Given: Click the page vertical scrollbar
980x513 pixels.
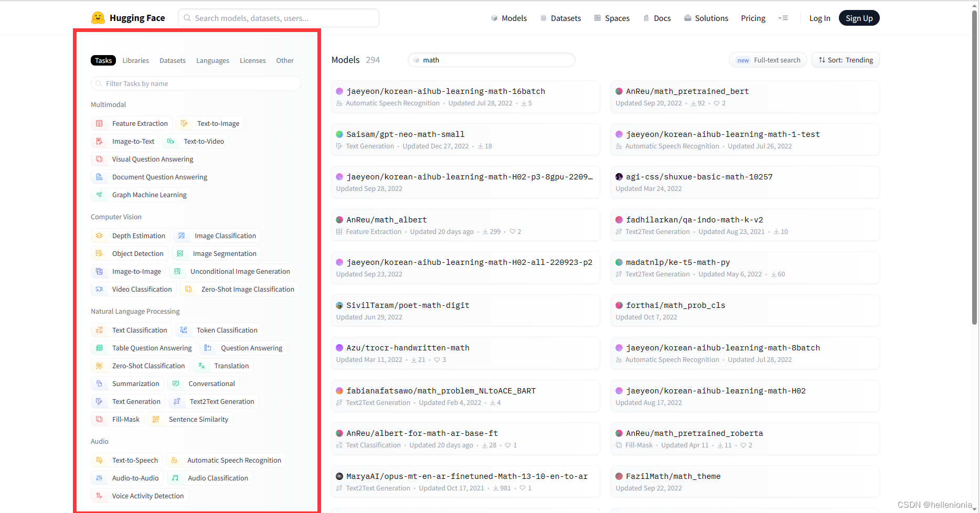Looking at the screenshot, I should click(x=974, y=168).
